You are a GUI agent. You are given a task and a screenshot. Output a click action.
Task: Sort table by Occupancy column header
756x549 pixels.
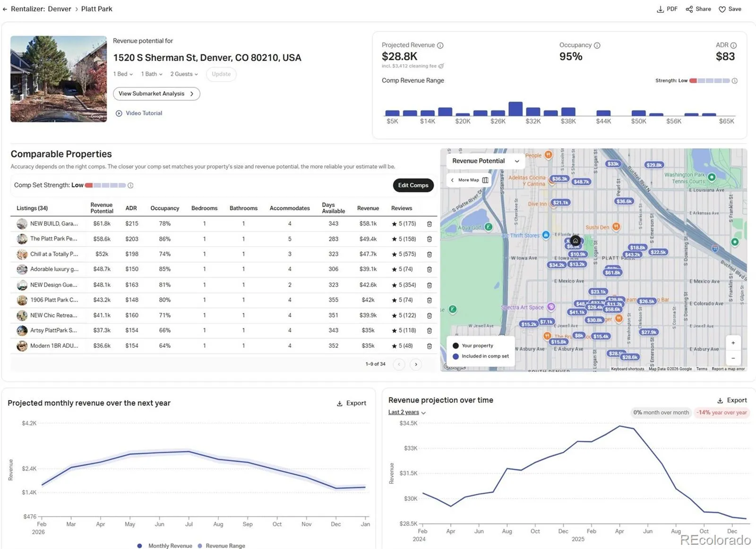164,208
